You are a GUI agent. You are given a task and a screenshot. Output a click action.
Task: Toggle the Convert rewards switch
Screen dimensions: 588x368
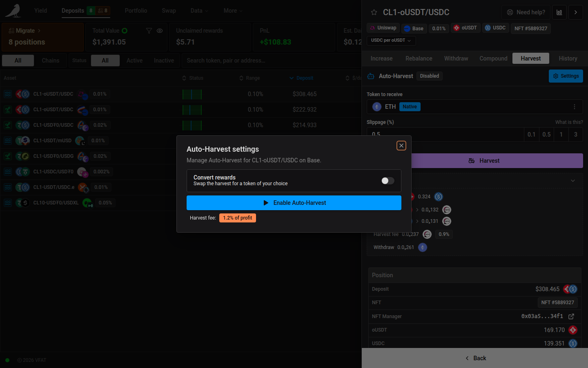click(x=388, y=181)
